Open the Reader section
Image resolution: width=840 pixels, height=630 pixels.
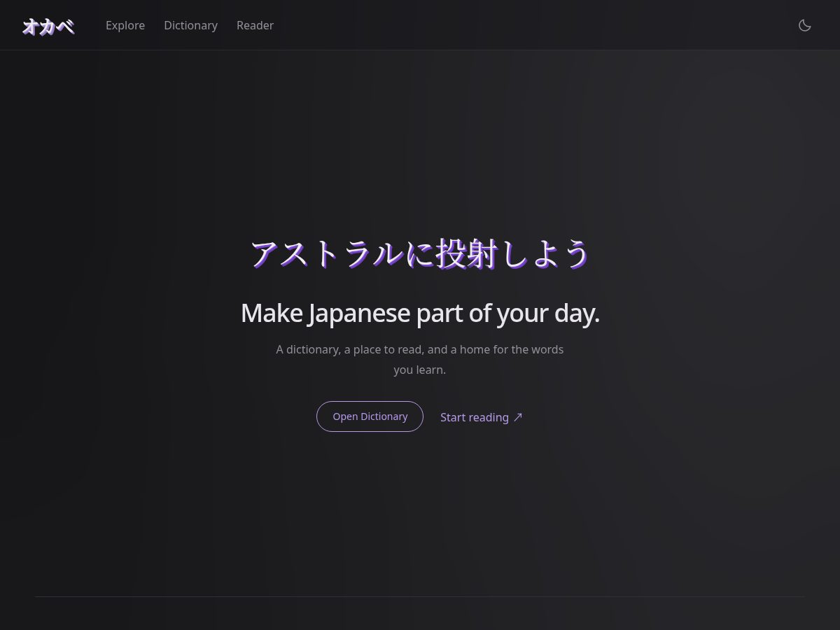coord(255,25)
